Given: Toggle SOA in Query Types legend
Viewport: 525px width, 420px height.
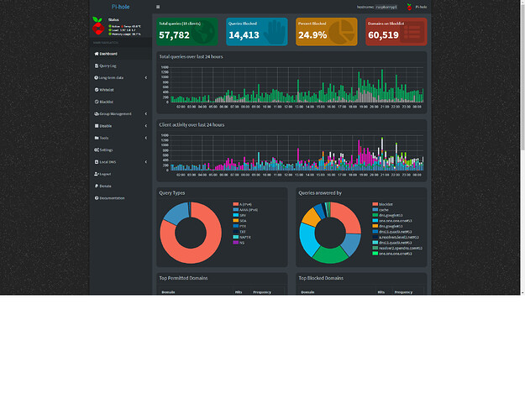Looking at the screenshot, I should [239, 221].
